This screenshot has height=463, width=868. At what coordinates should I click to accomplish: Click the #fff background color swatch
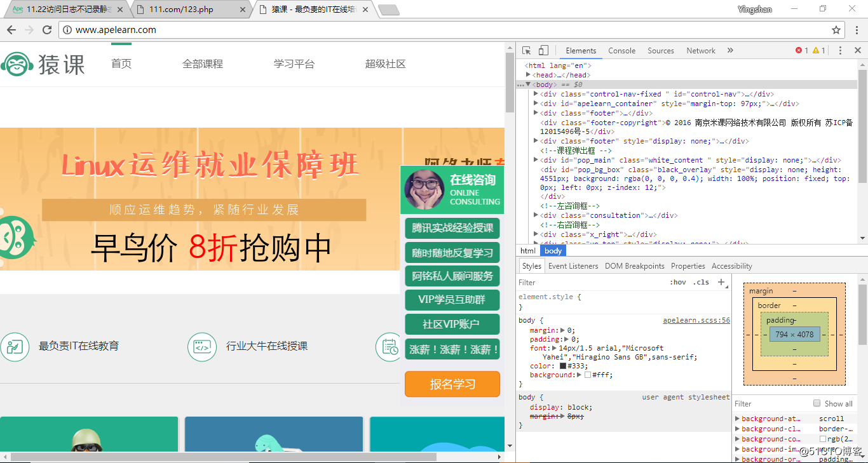(x=587, y=375)
